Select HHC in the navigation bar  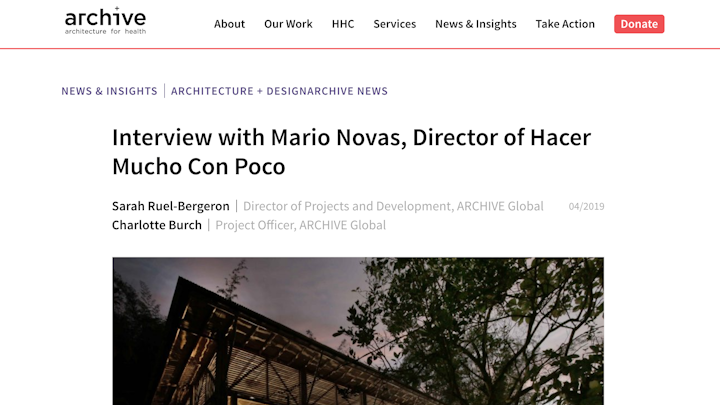coord(343,24)
